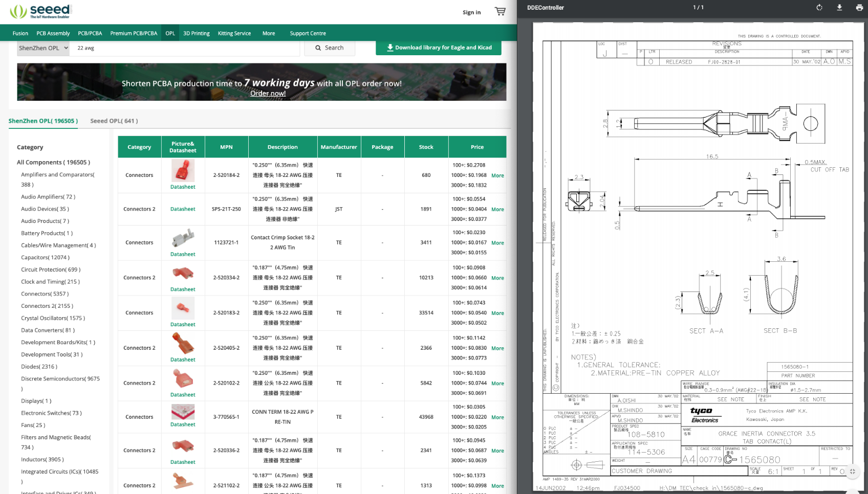The width and height of the screenshot is (868, 494).
Task: Rotate the PDF document
Action: 819,8
